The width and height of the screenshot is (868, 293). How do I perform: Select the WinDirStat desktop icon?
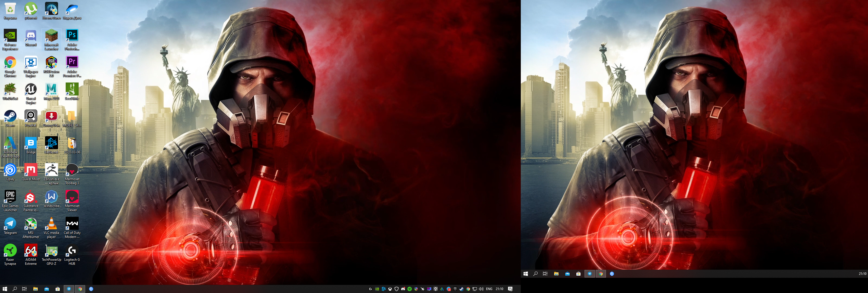pyautogui.click(x=10, y=91)
